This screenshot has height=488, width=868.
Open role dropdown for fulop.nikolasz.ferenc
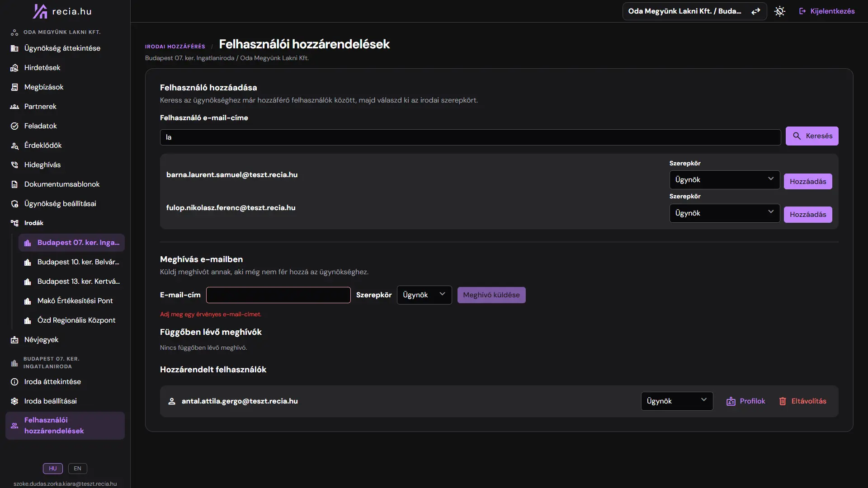click(724, 213)
